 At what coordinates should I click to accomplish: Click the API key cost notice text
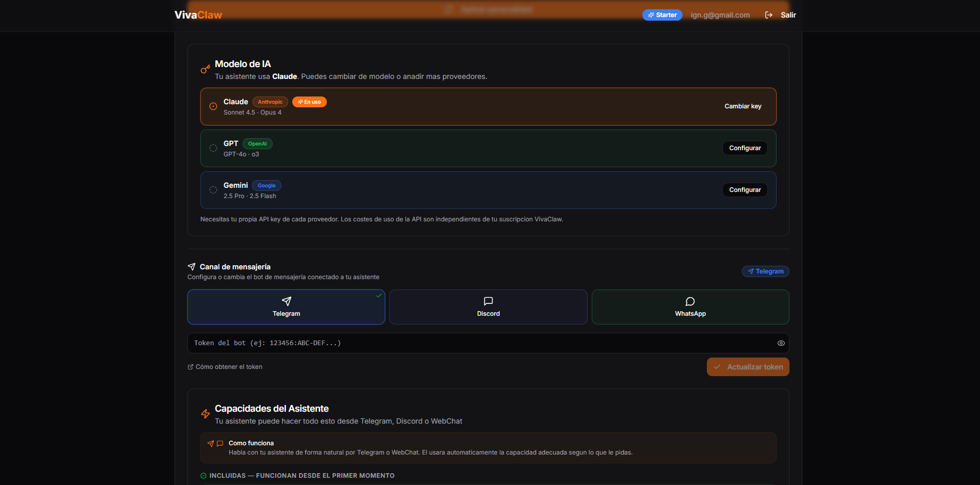coord(382,219)
